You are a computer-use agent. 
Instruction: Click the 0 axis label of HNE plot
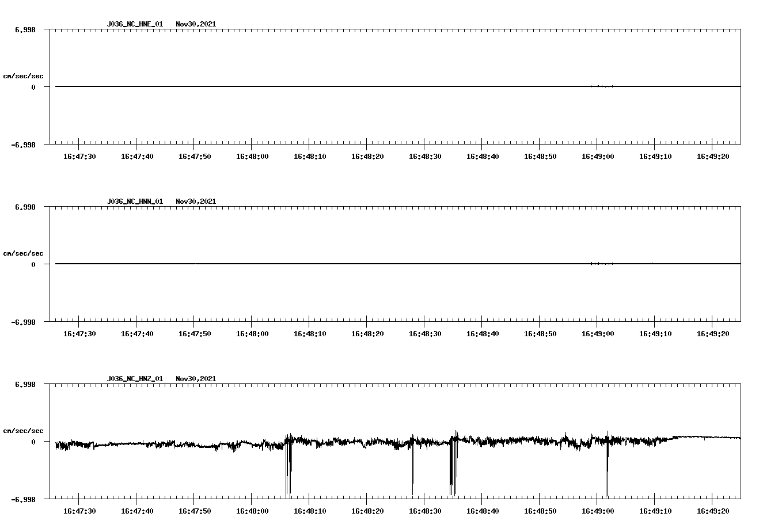click(33, 87)
